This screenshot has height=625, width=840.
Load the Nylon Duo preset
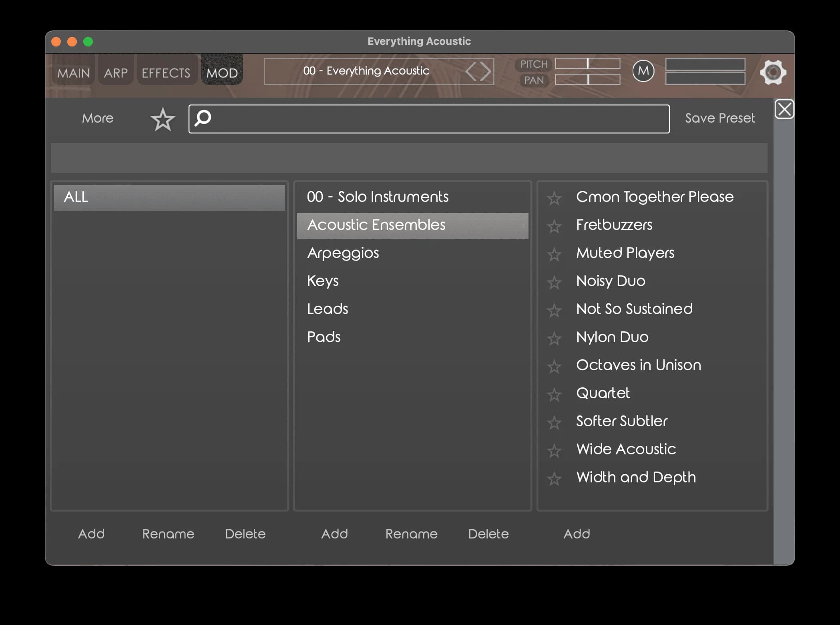click(x=612, y=337)
